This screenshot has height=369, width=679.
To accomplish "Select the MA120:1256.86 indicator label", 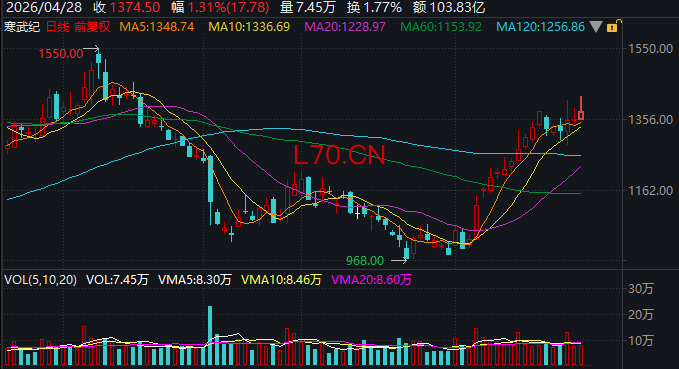I will pyautogui.click(x=540, y=27).
